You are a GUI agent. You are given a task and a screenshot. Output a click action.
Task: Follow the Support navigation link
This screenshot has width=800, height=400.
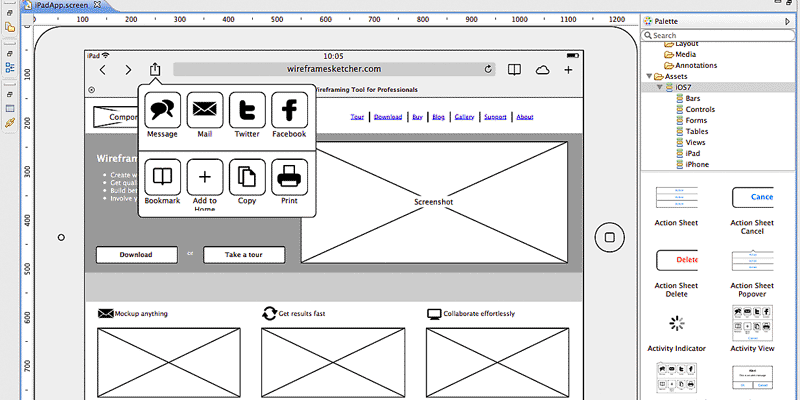495,117
